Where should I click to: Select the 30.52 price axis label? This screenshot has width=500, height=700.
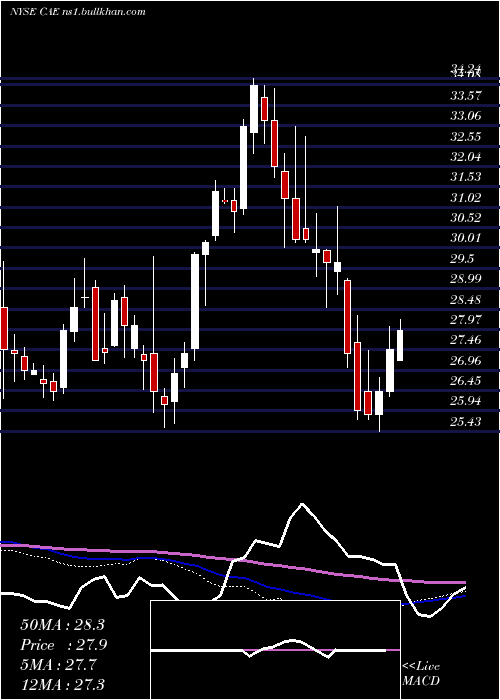tap(466, 218)
